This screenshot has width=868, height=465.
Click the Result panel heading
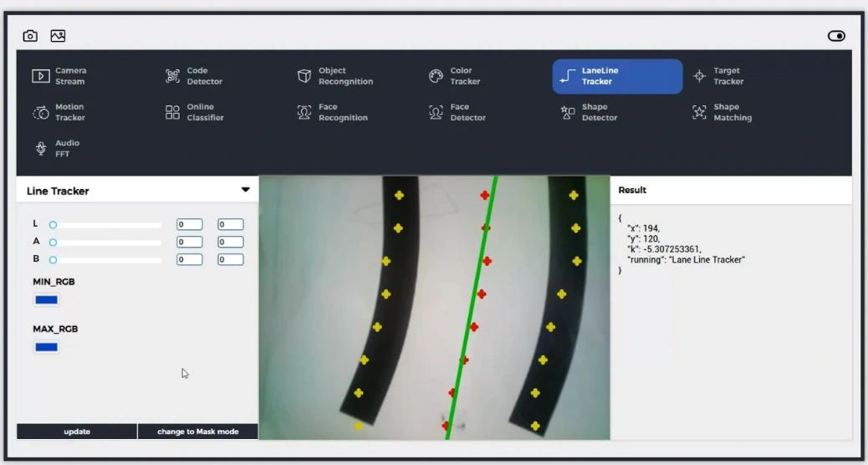(632, 190)
